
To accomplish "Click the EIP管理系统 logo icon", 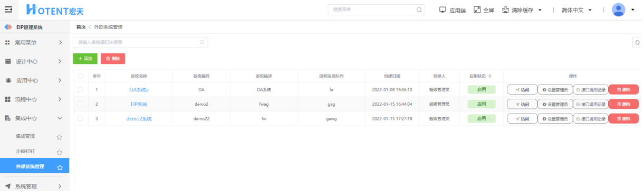I will (8, 27).
